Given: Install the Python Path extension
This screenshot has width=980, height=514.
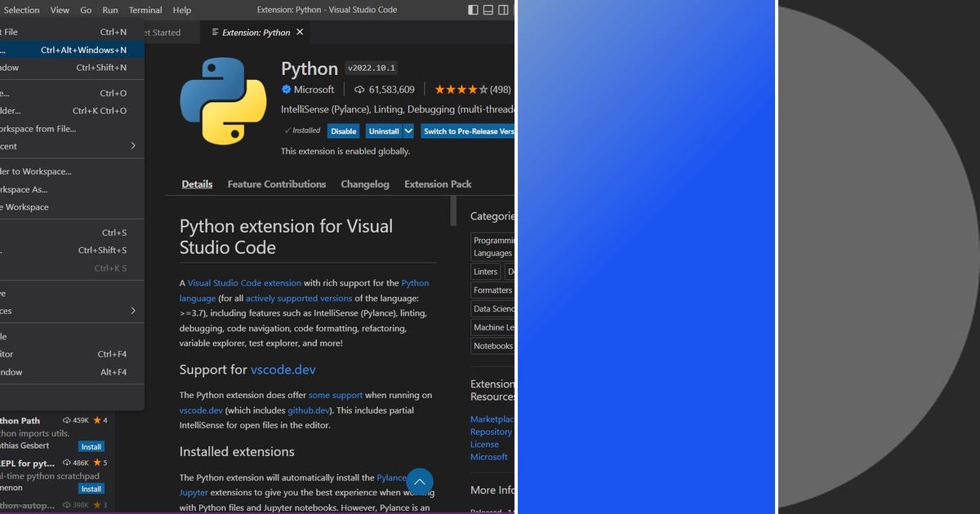Looking at the screenshot, I should click(91, 446).
